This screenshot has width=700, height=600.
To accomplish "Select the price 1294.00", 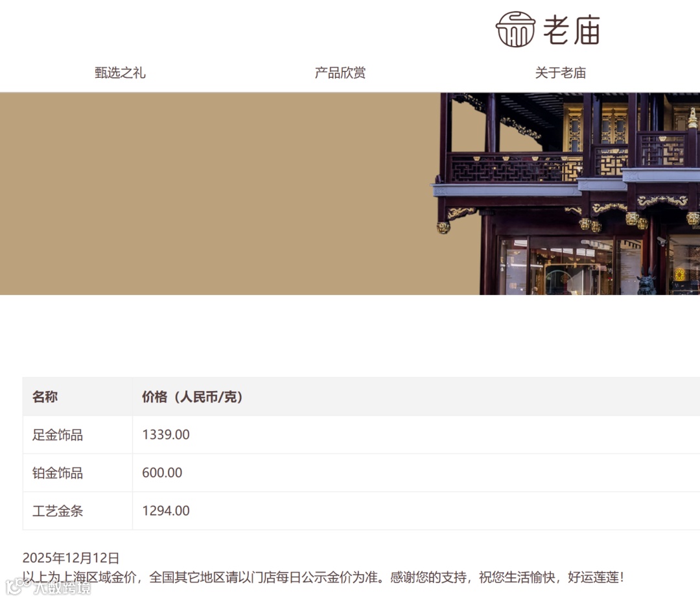I will (166, 510).
